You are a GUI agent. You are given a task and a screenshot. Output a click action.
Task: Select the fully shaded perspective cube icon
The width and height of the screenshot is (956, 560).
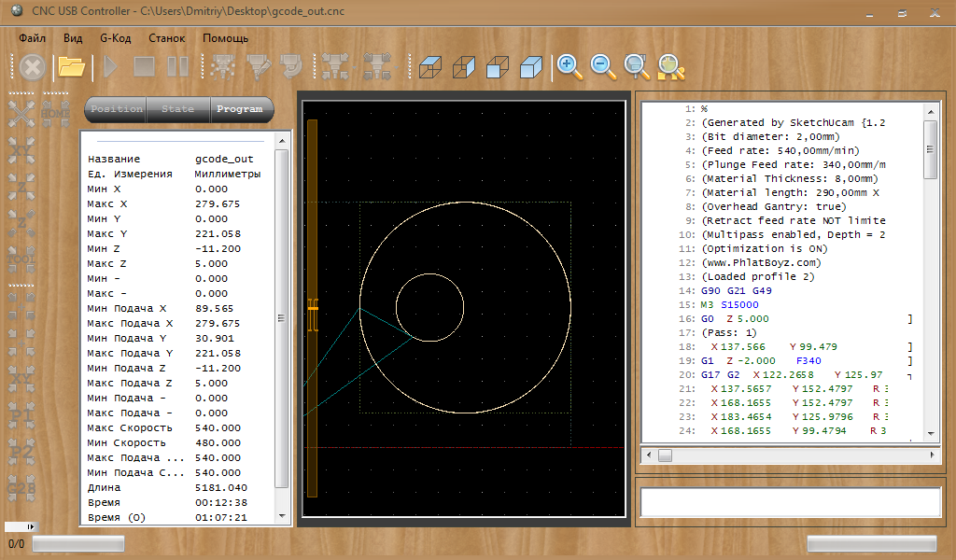[530, 66]
